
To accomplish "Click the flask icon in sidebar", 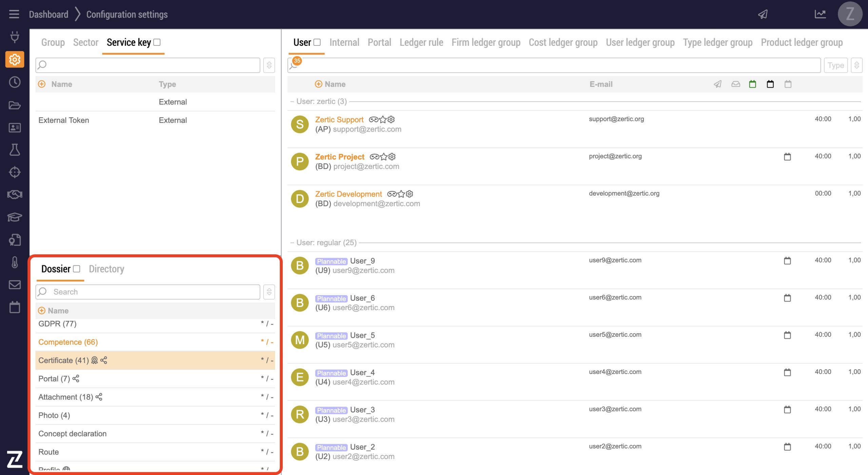I will 15,150.
